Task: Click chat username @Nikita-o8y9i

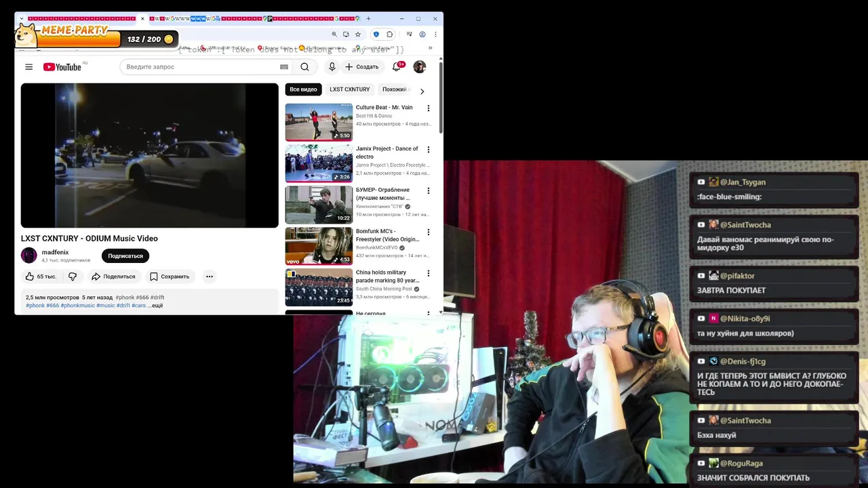Action: click(x=745, y=319)
